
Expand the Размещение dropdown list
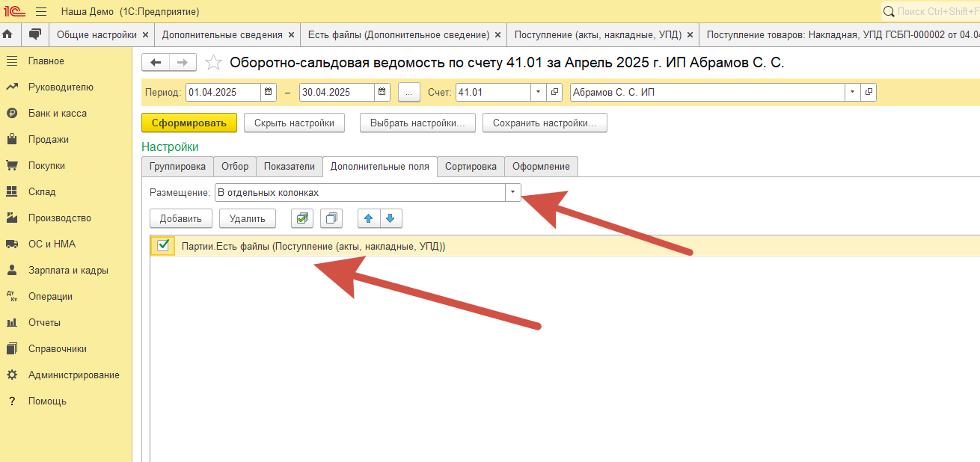pos(512,192)
